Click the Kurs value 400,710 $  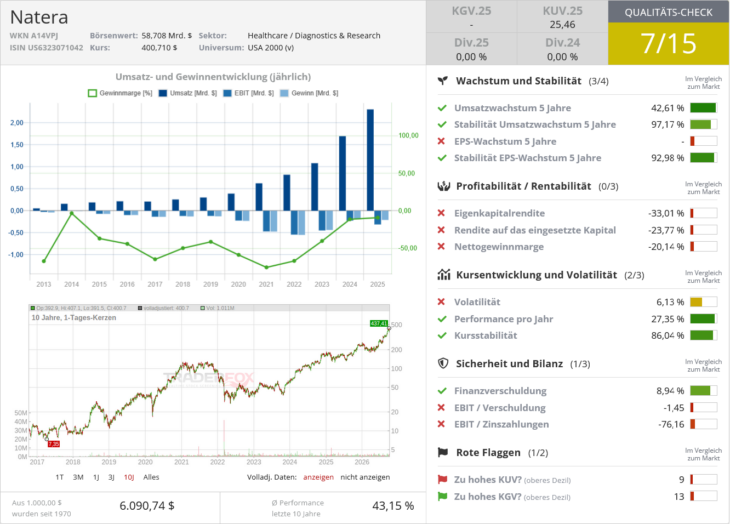coord(159,47)
